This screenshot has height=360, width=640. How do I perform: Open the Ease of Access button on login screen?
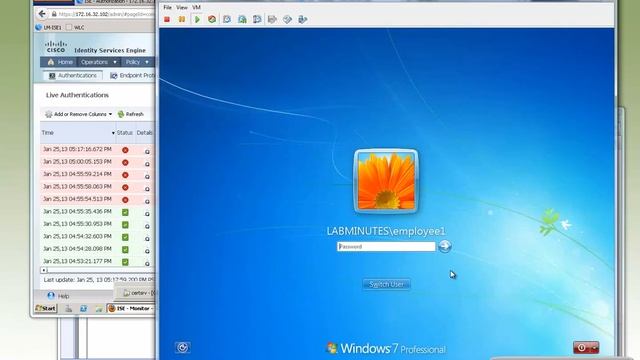182,347
